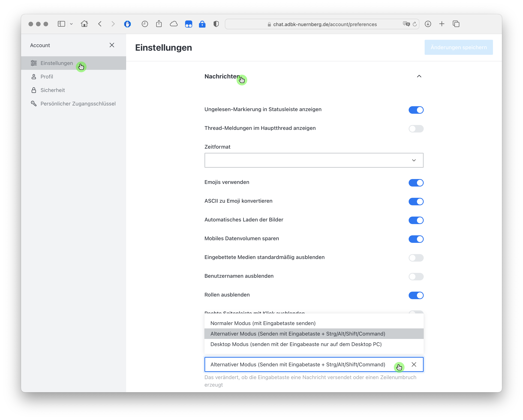
Task: Click the blue hand blocker extension icon
Action: (x=127, y=24)
